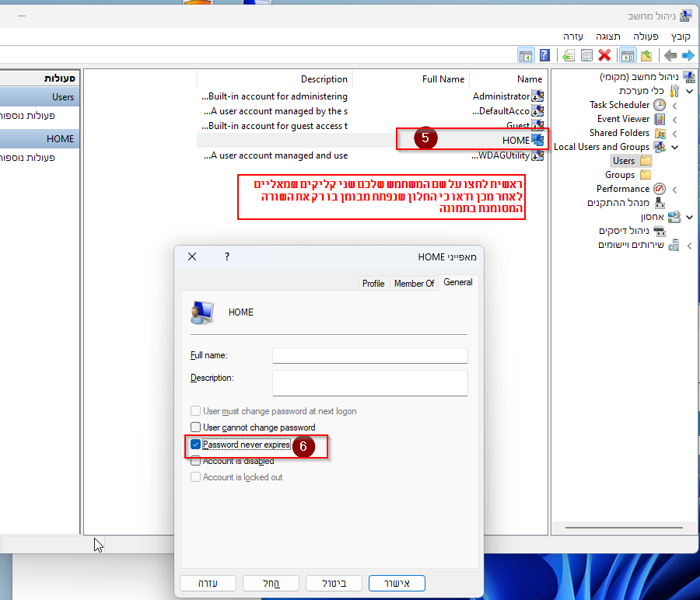The height and width of the screenshot is (600, 700).
Task: Select the Administrator user account
Action: 501,96
